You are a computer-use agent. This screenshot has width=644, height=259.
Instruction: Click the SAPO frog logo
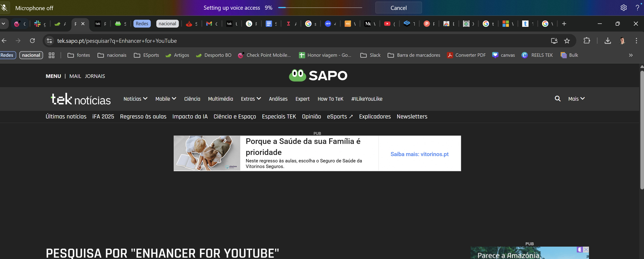pyautogui.click(x=318, y=75)
